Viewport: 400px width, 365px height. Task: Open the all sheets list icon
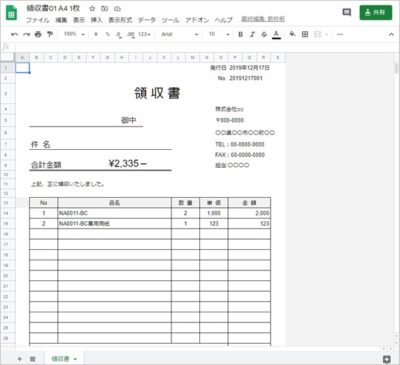[33, 359]
